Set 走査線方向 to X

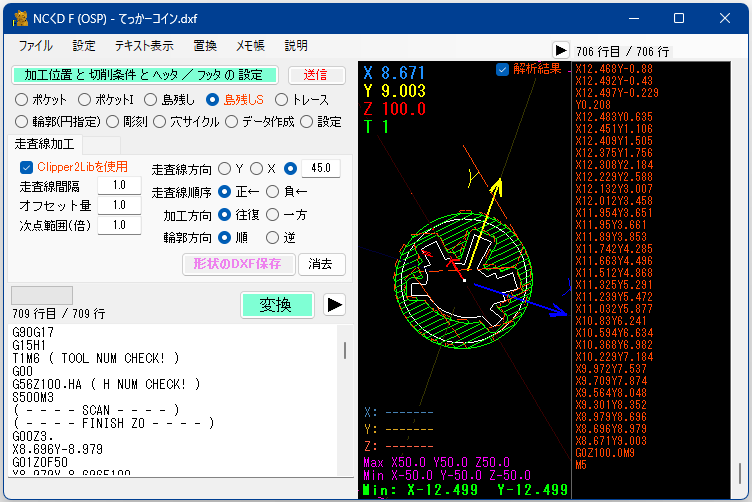(x=257, y=169)
